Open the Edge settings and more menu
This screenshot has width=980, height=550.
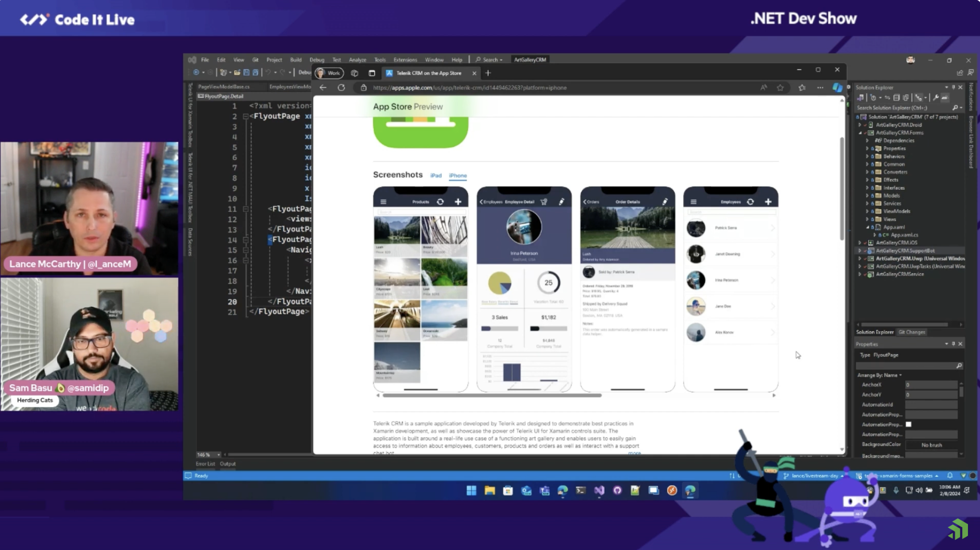tap(820, 88)
